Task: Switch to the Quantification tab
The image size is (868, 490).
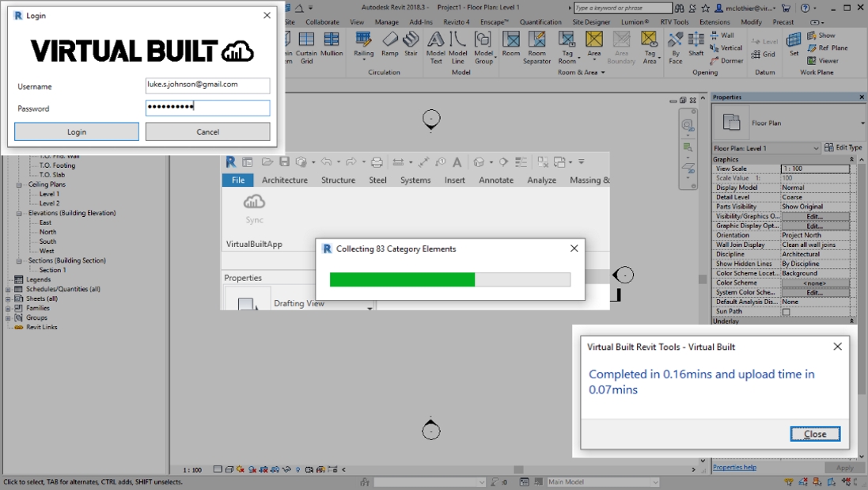Action: [x=540, y=22]
